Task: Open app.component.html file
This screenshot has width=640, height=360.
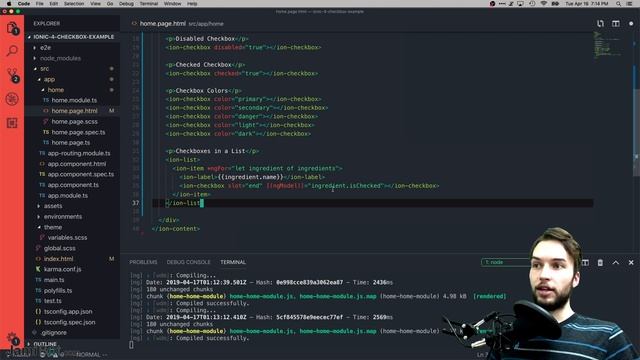Action: click(77, 164)
